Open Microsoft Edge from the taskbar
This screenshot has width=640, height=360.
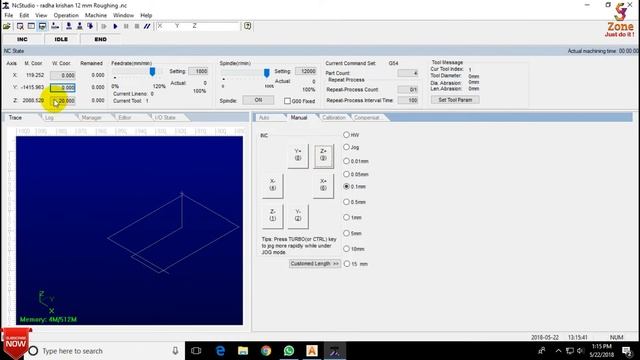tap(220, 351)
